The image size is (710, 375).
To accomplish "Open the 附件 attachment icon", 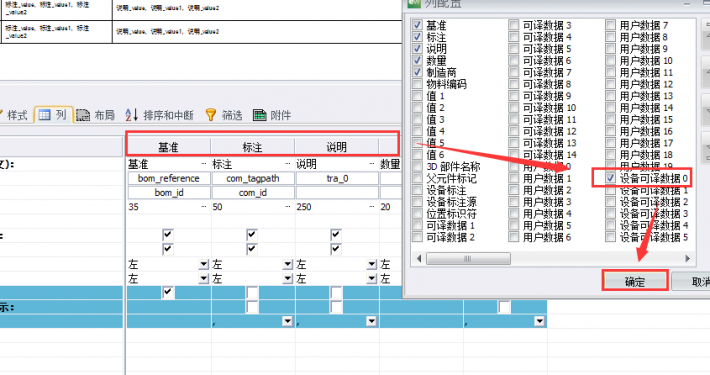I will click(259, 115).
